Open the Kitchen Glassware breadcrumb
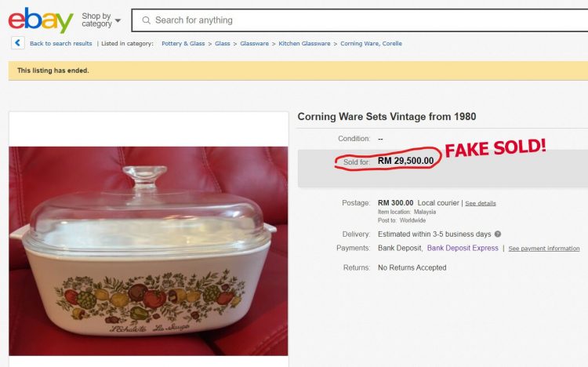 tap(304, 44)
